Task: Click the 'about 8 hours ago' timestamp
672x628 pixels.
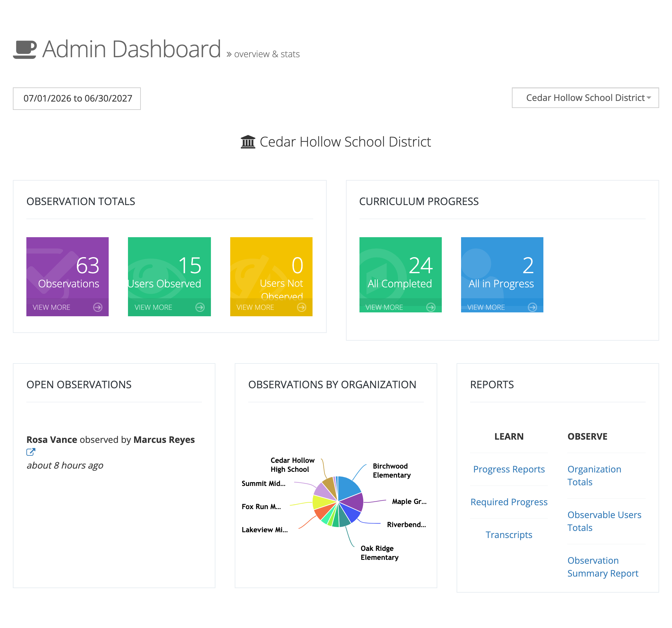Action: [x=65, y=465]
